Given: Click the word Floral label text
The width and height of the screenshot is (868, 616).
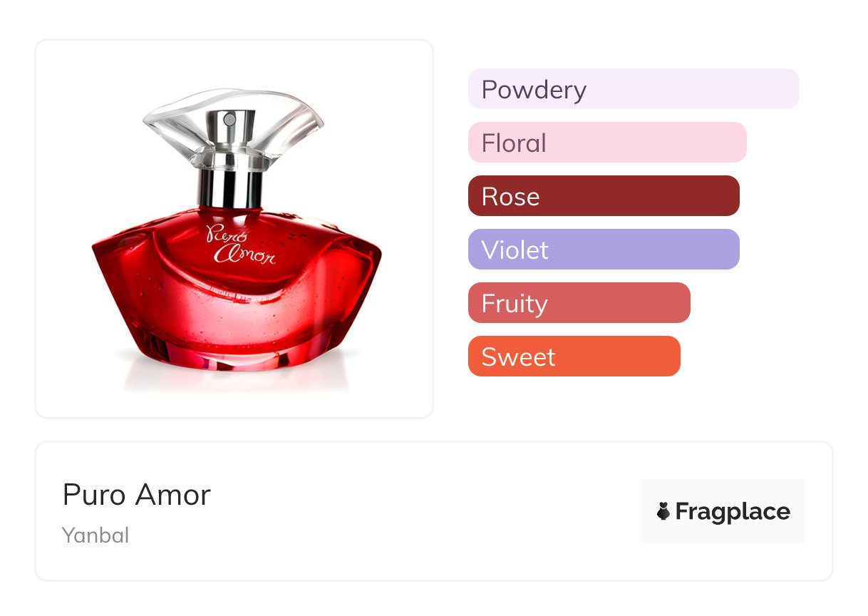Looking at the screenshot, I should point(514,143).
